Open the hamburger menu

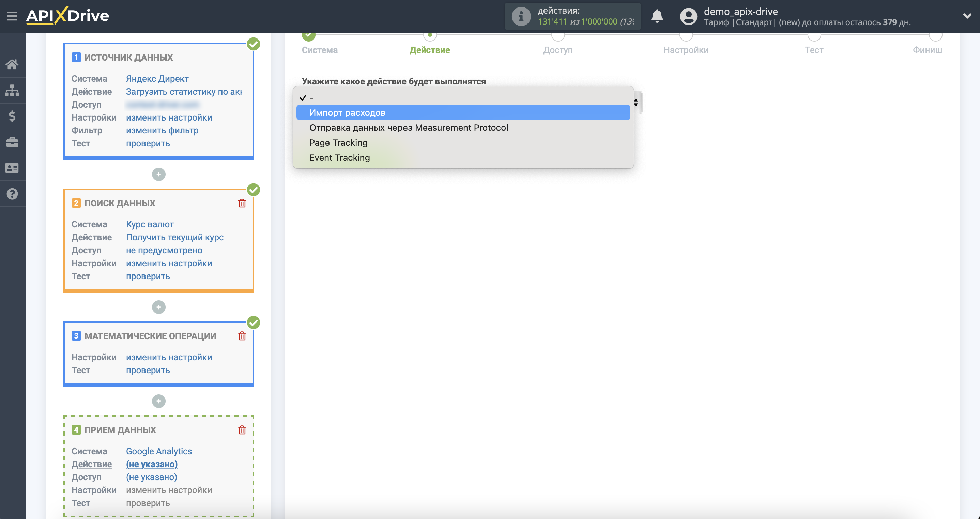point(12,16)
